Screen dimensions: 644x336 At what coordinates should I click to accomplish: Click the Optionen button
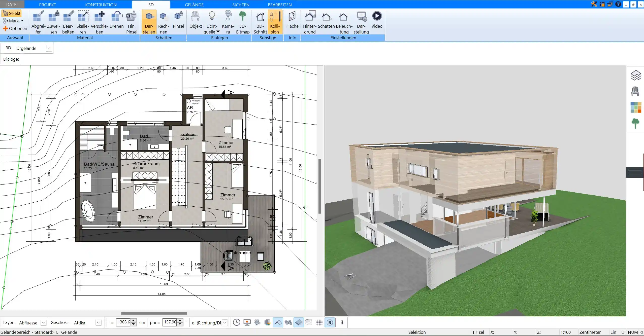(x=15, y=28)
